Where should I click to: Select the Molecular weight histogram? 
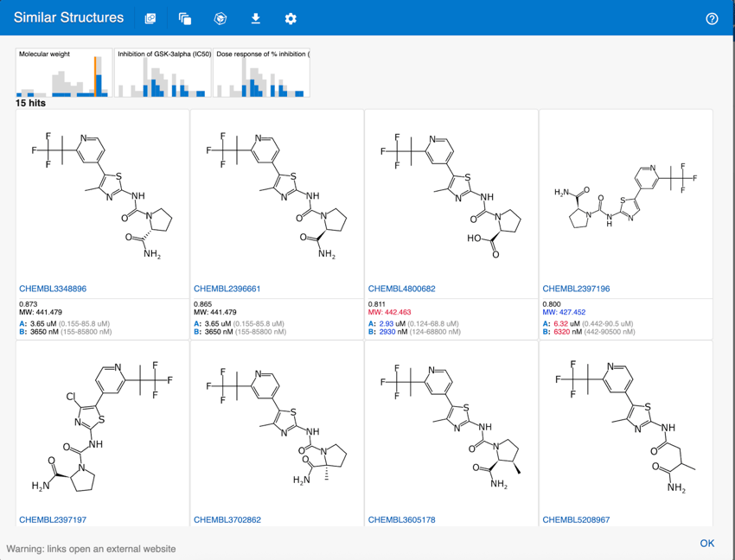tap(64, 73)
